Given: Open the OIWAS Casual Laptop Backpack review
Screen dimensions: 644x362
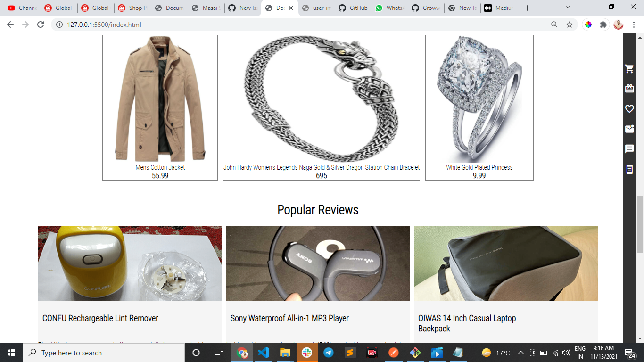Looking at the screenshot, I should click(467, 323).
